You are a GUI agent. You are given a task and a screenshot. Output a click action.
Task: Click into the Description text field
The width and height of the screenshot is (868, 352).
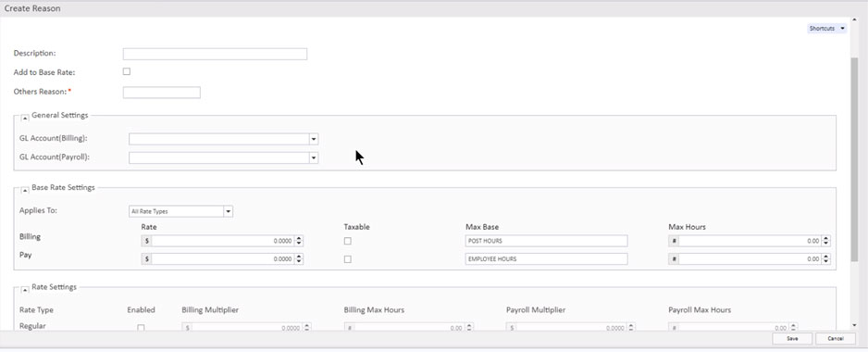tap(215, 54)
